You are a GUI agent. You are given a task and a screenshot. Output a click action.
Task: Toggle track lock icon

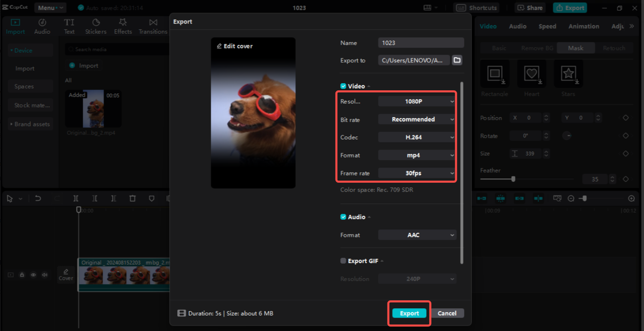click(22, 275)
